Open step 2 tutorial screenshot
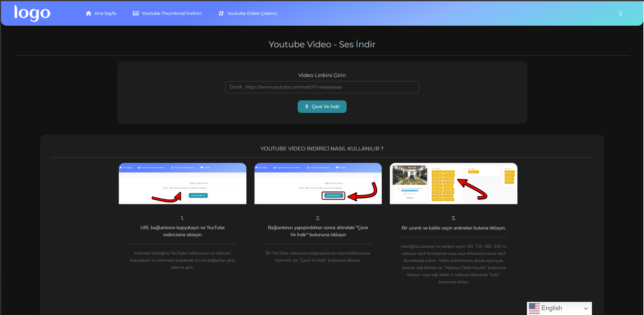This screenshot has width=644, height=315. pyautogui.click(x=318, y=184)
